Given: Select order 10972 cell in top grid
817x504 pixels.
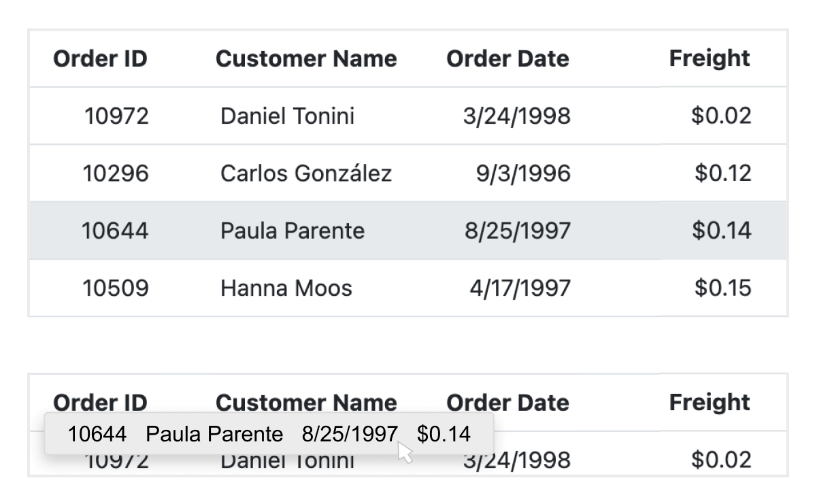Looking at the screenshot, I should (x=116, y=116).
